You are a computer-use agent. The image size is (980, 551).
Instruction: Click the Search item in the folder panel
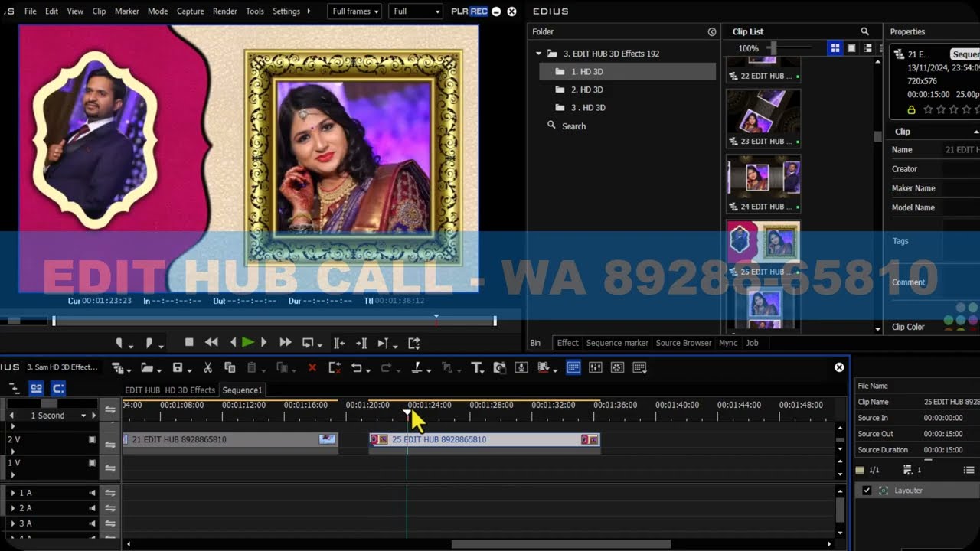(x=573, y=126)
